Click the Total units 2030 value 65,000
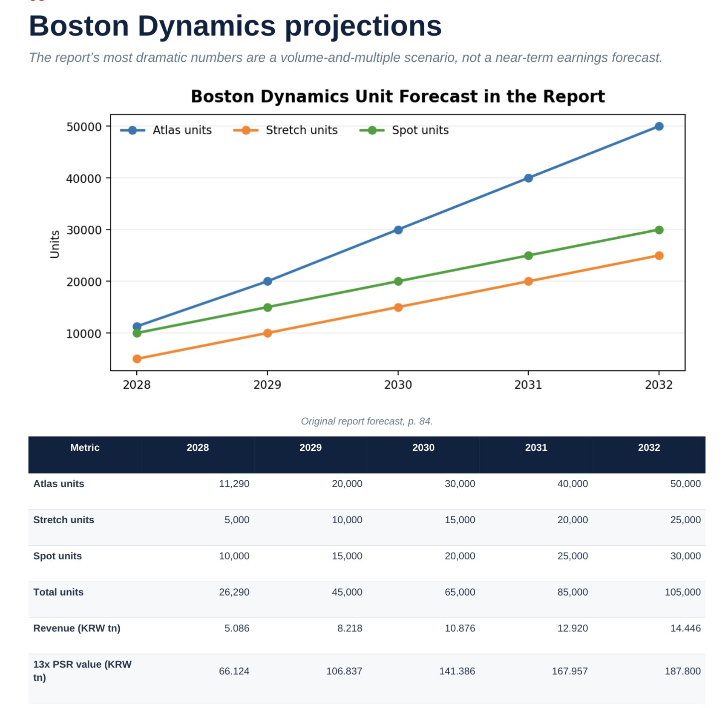This screenshot has width=728, height=708. pyautogui.click(x=460, y=593)
